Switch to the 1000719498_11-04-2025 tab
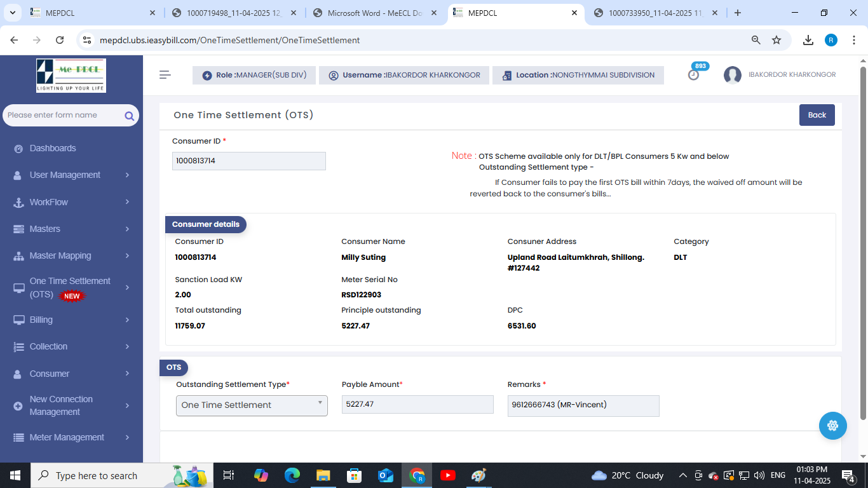868x488 pixels. point(233,13)
